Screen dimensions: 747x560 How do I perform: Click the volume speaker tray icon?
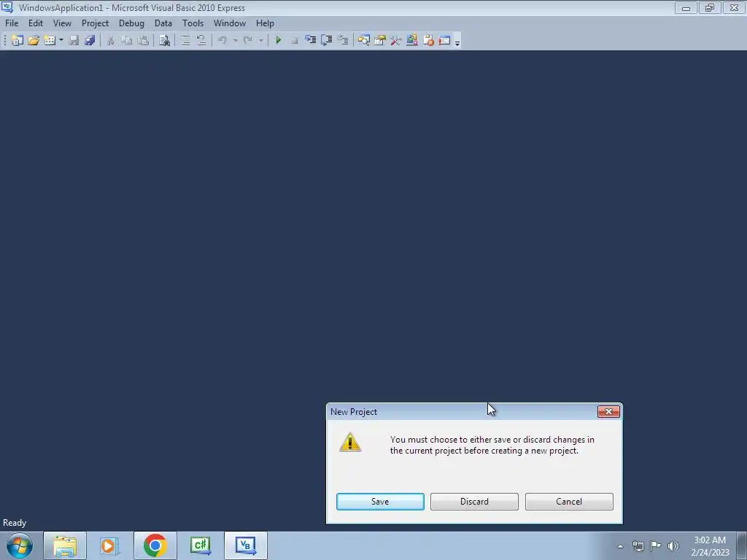pyautogui.click(x=673, y=546)
